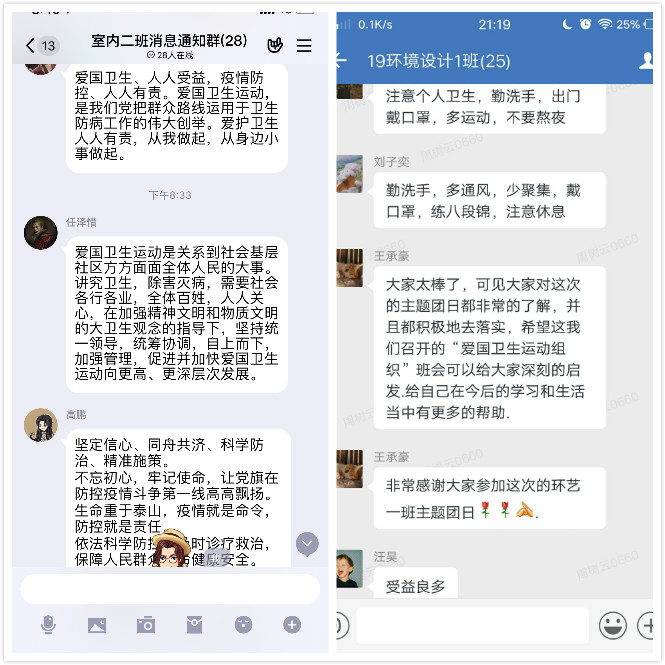665x665 pixels.
Task: Tap the plus icon in left toolbar
Action: (292, 625)
